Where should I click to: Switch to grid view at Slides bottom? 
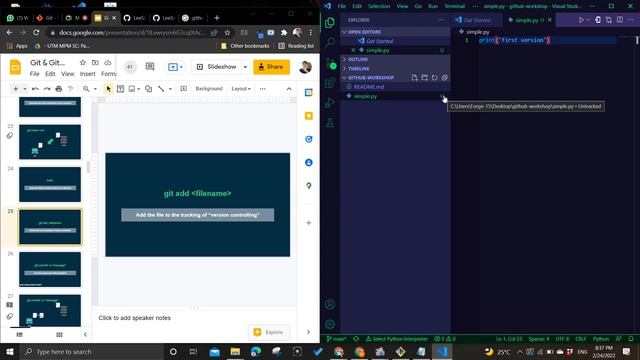60,335
